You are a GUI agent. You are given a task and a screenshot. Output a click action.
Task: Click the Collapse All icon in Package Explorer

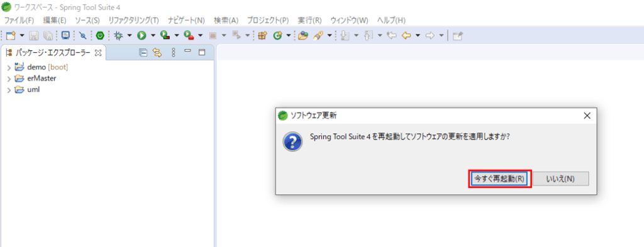tap(143, 52)
